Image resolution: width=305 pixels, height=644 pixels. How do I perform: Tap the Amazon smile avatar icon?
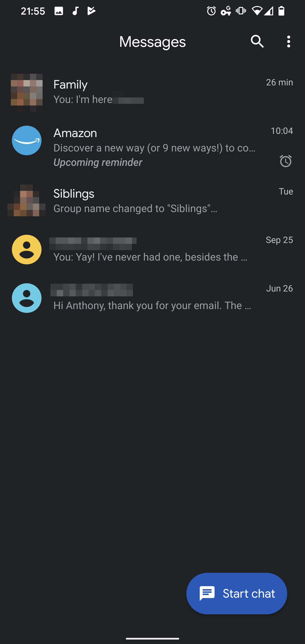coord(27,140)
